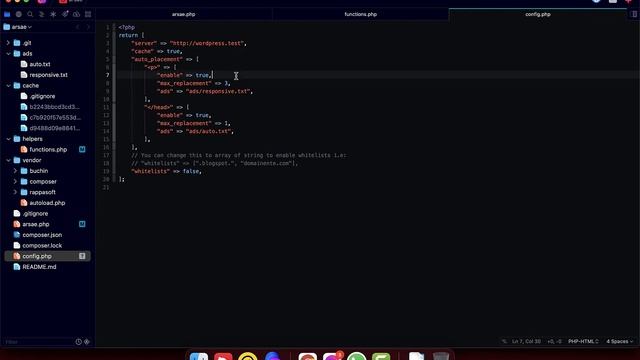640x360 pixels.
Task: Open arsae.php in the file tree
Action: click(x=36, y=224)
